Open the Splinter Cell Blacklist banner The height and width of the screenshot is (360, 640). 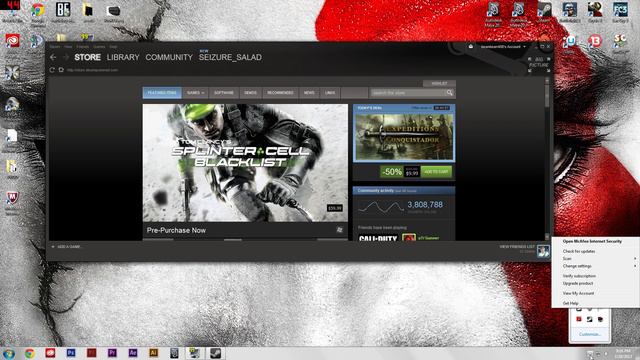point(245,163)
